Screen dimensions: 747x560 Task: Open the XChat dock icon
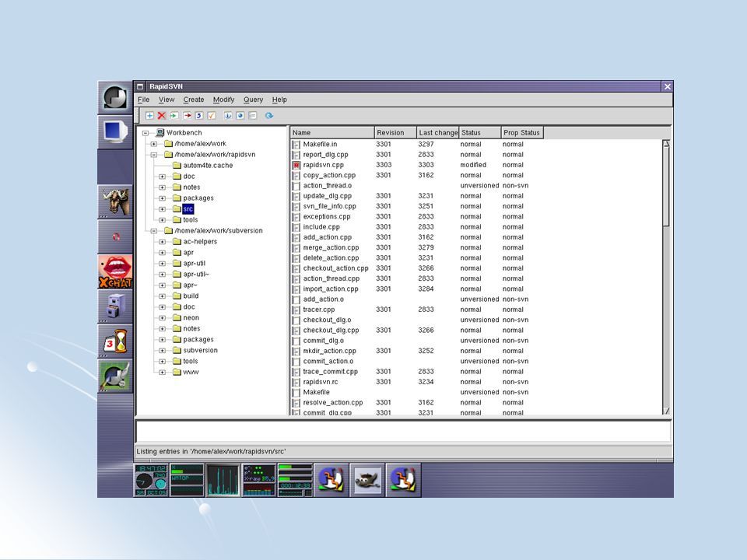(x=115, y=272)
